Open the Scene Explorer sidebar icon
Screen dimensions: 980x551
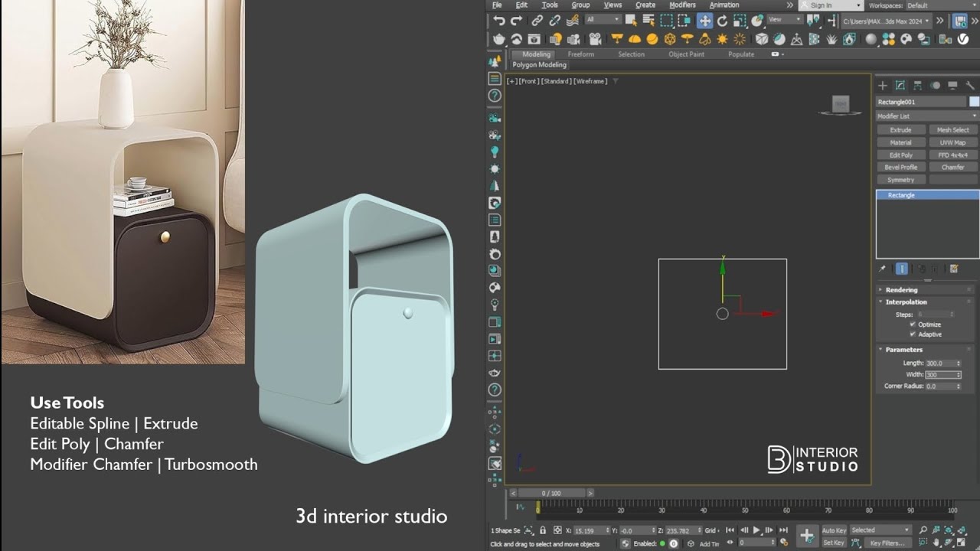click(495, 79)
